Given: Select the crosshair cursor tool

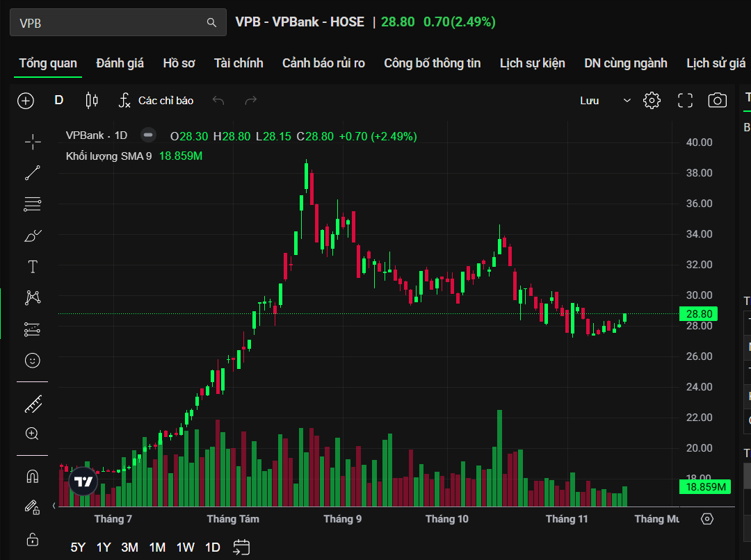Looking at the screenshot, I should pyautogui.click(x=33, y=142).
